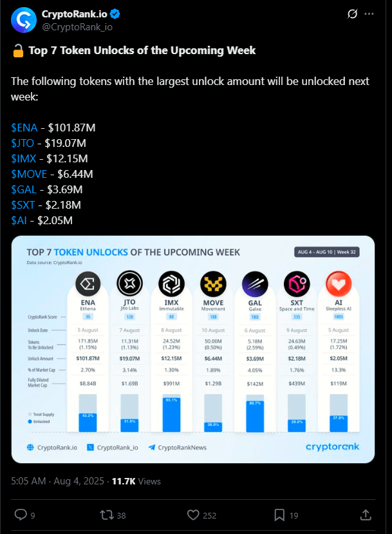Open the $JTO cashtag link

[23, 143]
